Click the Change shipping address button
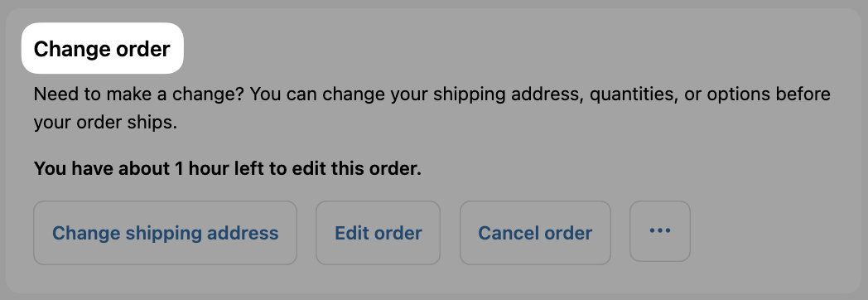 pyautogui.click(x=165, y=233)
